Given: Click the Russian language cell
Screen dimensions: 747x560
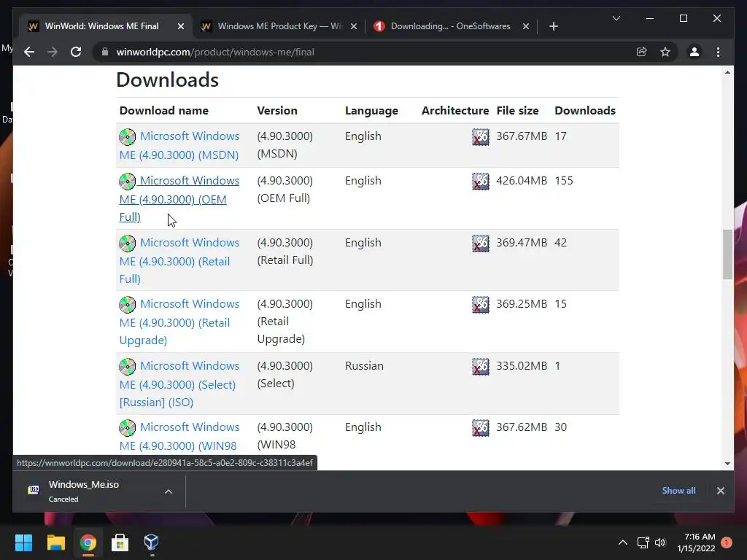Looking at the screenshot, I should coord(364,366).
